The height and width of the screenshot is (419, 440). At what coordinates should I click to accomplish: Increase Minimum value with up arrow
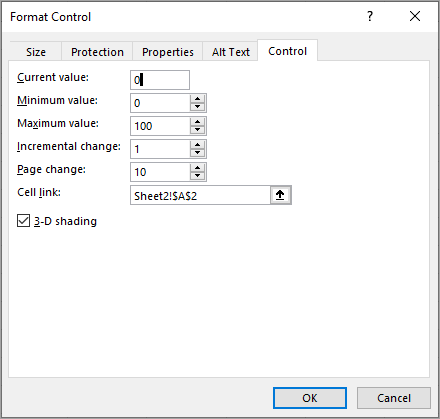tap(197, 99)
